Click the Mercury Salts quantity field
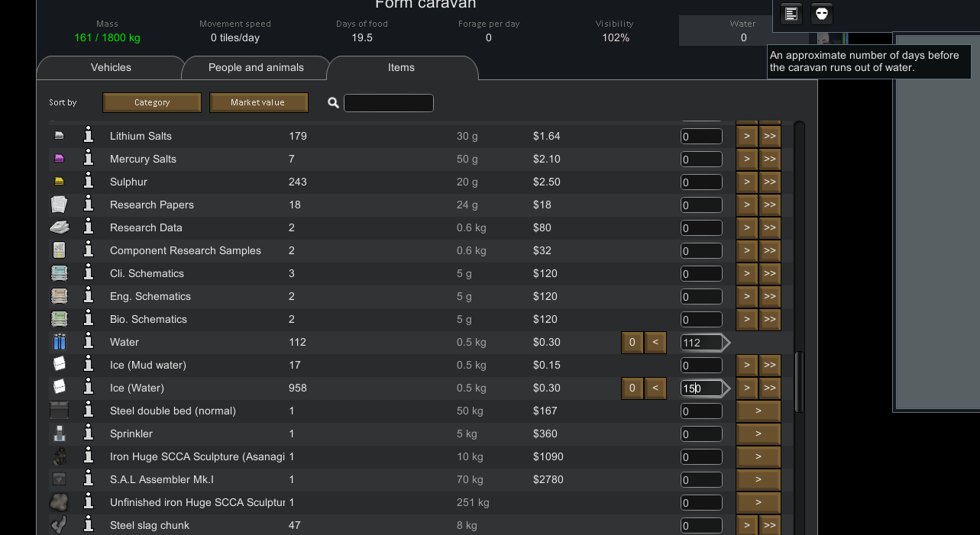Viewport: 980px width, 535px height. (x=701, y=160)
